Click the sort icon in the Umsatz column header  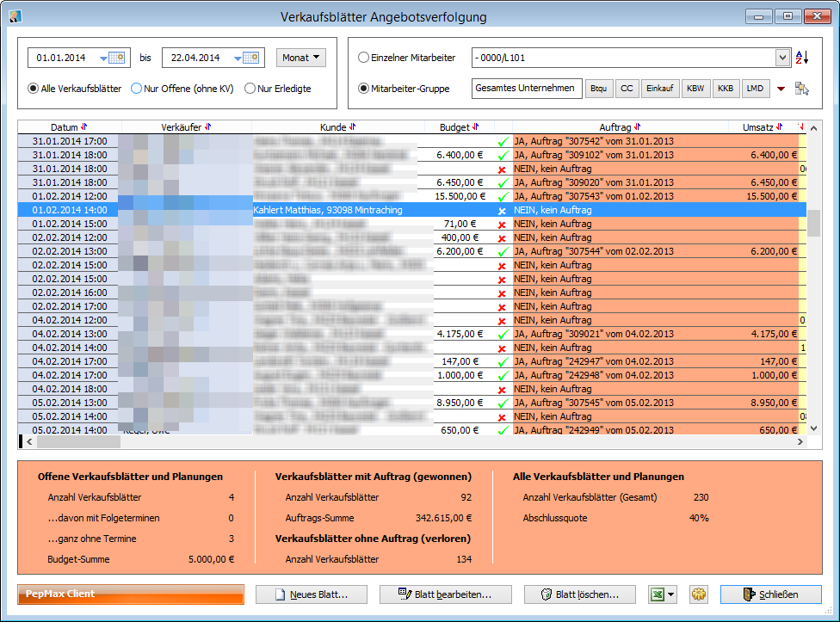pos(779,127)
